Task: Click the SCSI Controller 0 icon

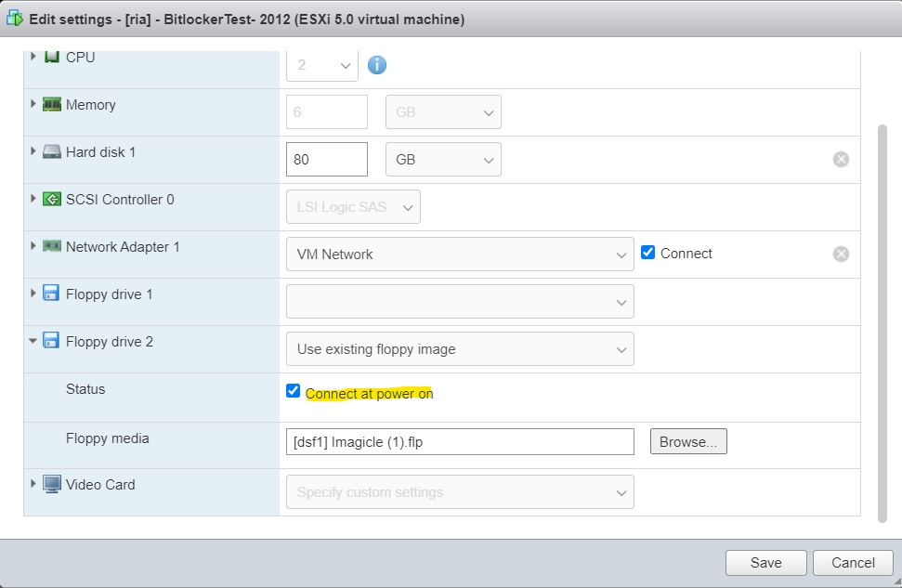Action: tap(52, 200)
